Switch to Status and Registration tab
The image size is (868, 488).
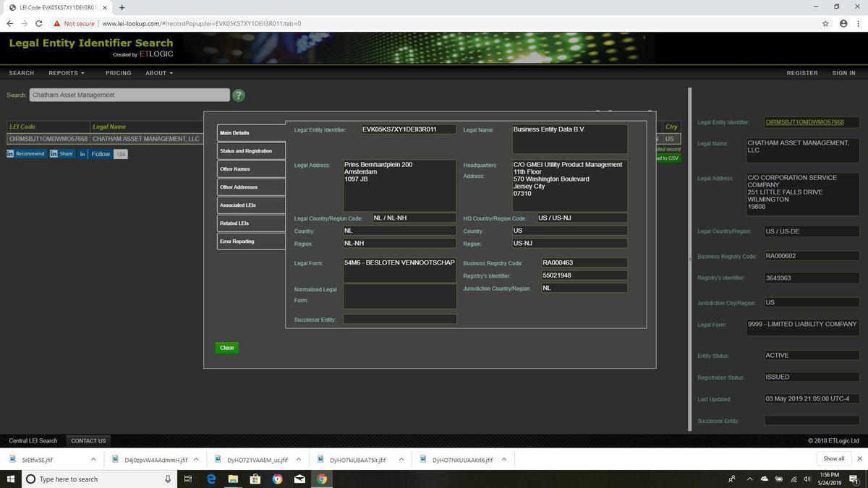coord(251,151)
